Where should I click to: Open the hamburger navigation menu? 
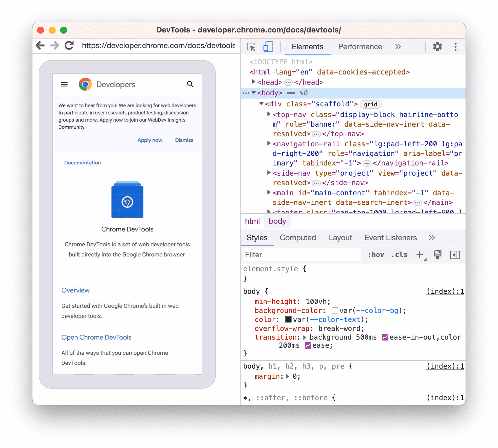coord(64,84)
